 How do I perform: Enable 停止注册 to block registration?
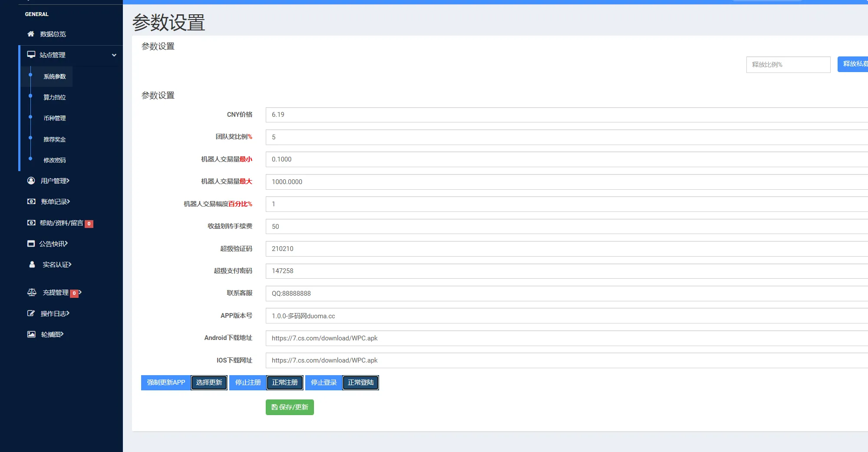pyautogui.click(x=248, y=383)
